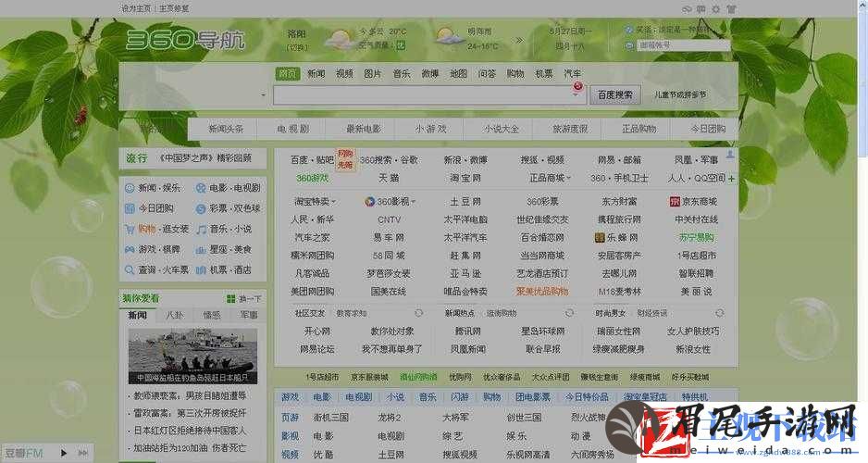Open 新闻头条 in the navigation bar
The image size is (868, 463).
226,129
